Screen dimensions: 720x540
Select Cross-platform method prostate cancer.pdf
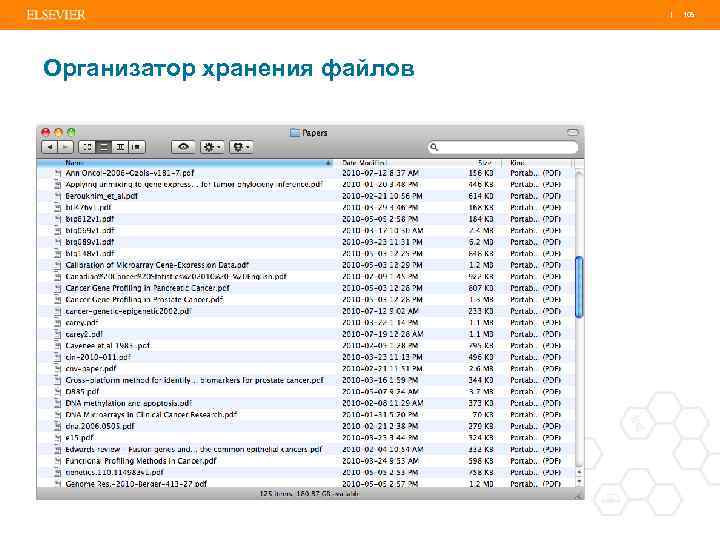(195, 380)
